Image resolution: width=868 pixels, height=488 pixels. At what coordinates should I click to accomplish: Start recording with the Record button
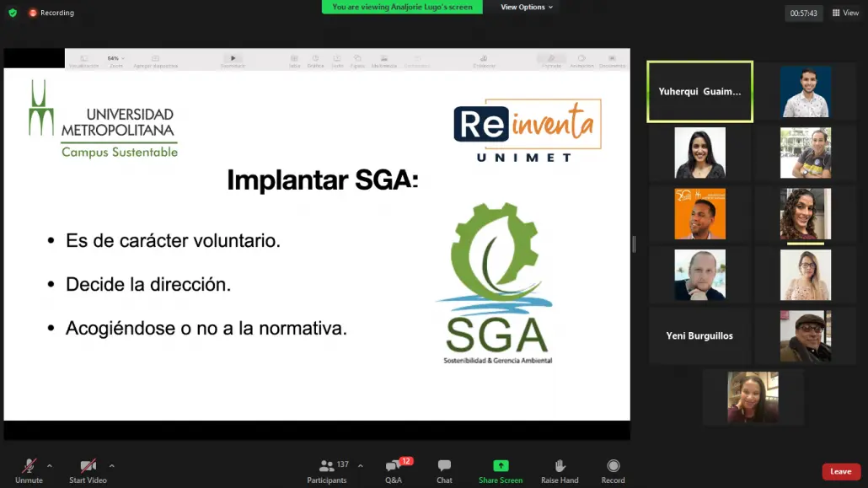pos(613,471)
